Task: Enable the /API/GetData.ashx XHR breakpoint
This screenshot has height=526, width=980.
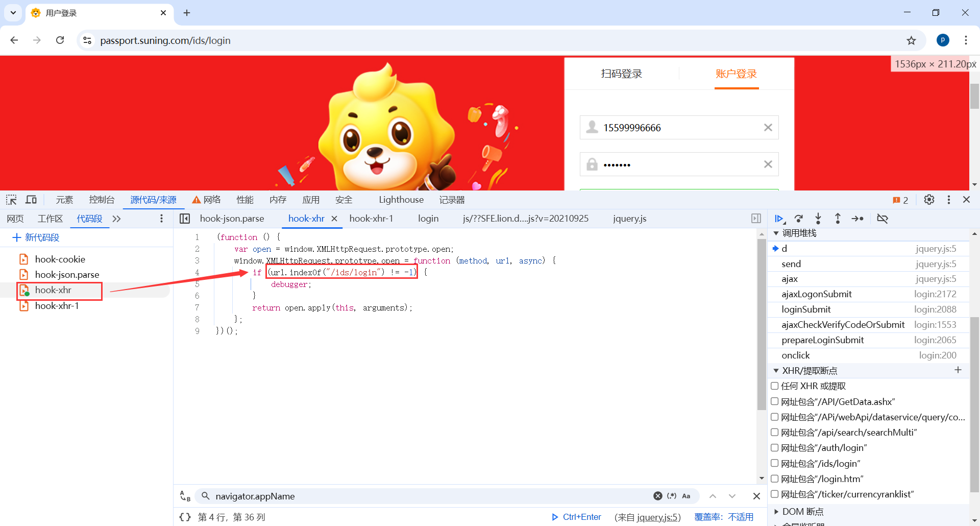Action: click(x=774, y=401)
